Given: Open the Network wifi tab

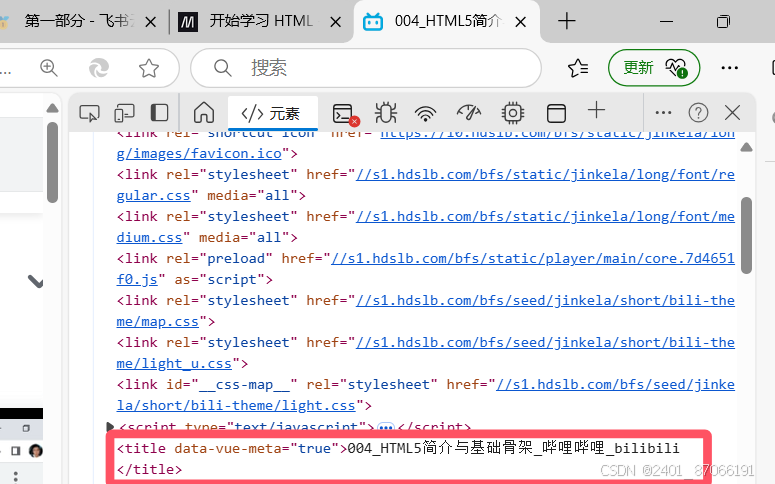Looking at the screenshot, I should (x=426, y=114).
